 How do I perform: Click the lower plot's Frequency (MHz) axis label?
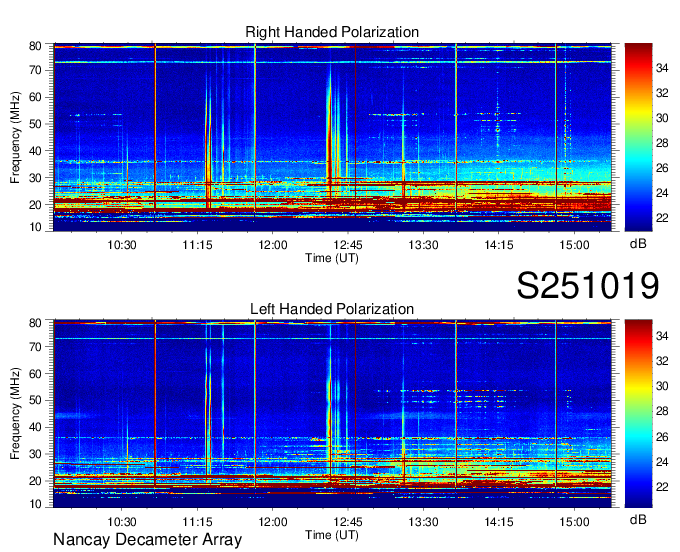point(16,414)
